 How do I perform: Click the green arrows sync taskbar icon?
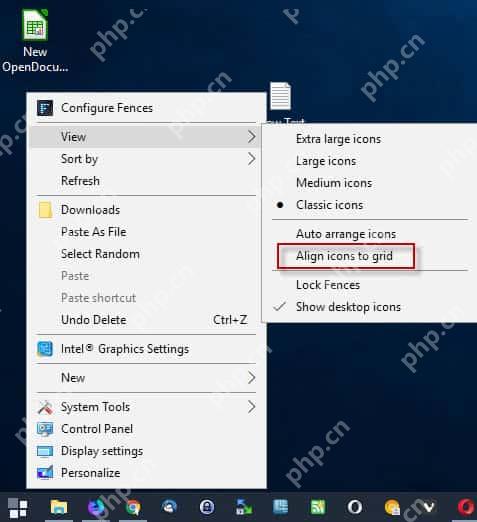pos(244,508)
